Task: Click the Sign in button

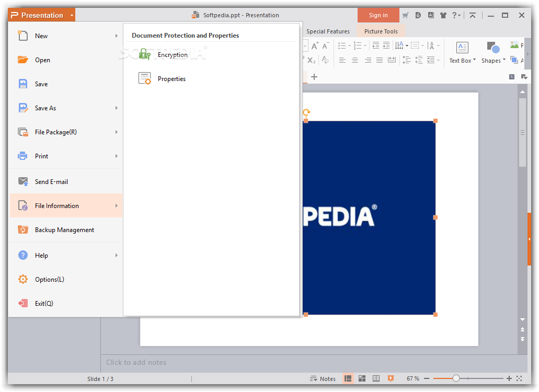Action: click(378, 15)
